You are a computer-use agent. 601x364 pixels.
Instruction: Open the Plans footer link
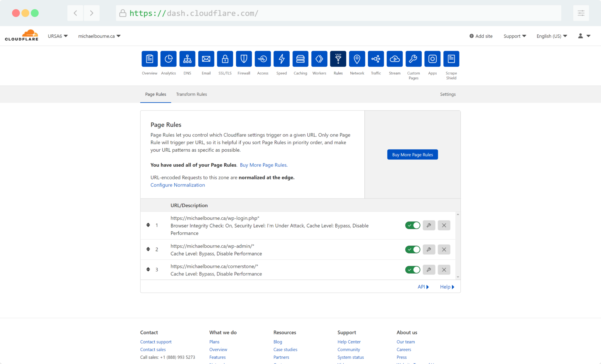214,342
